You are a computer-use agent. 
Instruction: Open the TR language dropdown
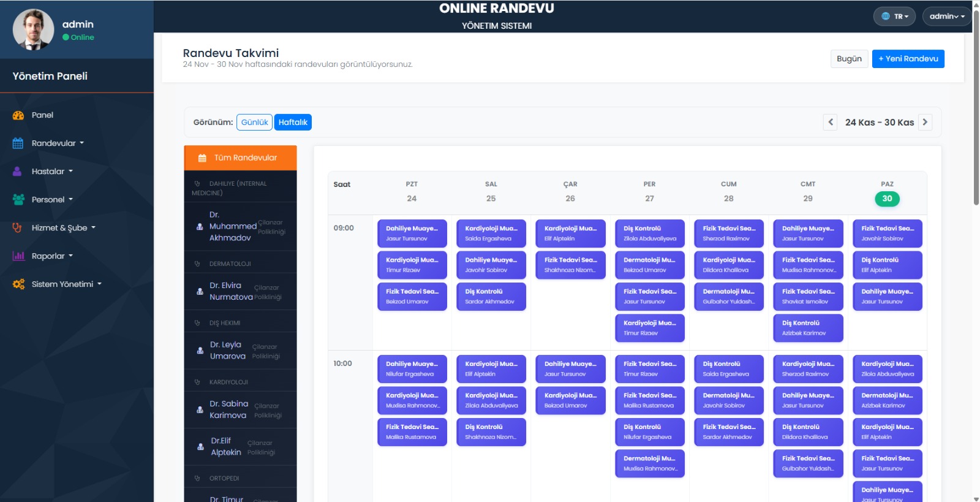894,17
